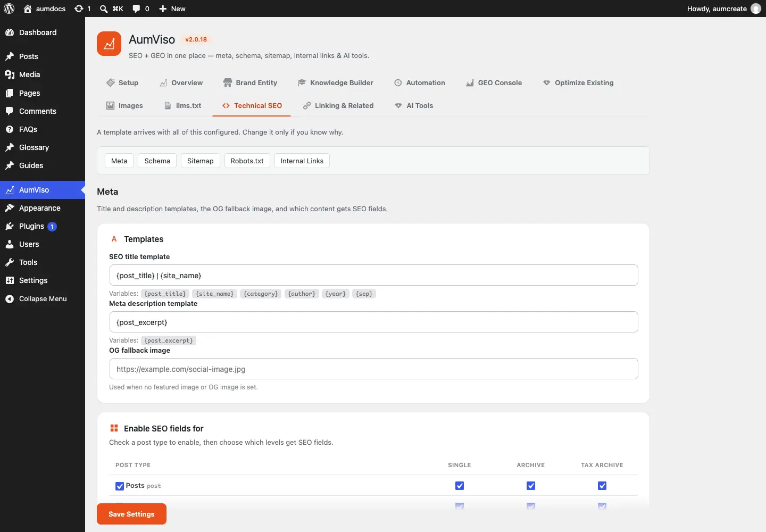Click the Pages icon in sidebar

tap(10, 93)
